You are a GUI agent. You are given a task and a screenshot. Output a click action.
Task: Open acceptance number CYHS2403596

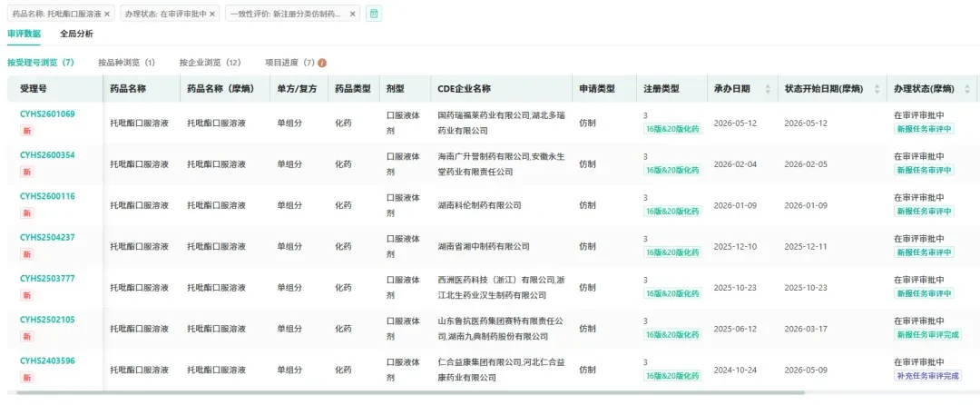[x=47, y=361]
